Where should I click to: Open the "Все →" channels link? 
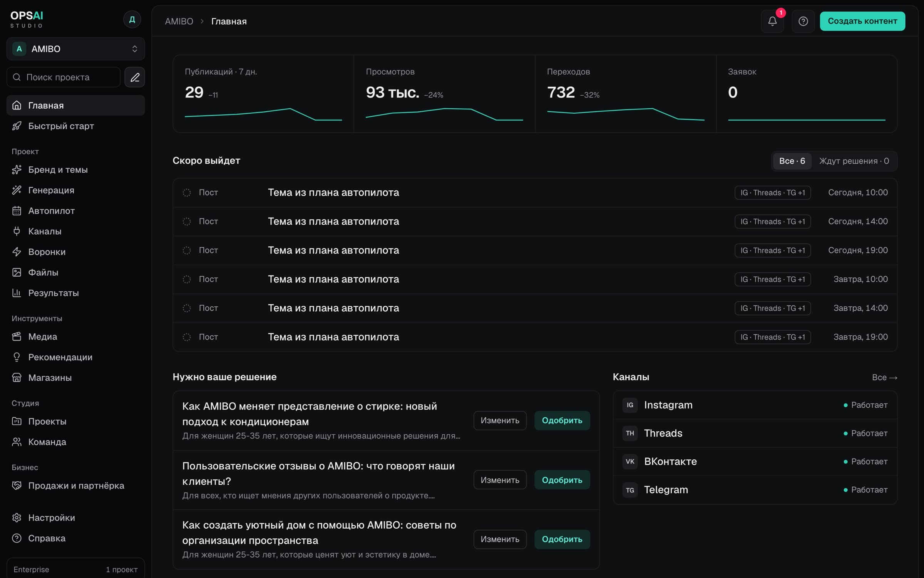(x=884, y=377)
